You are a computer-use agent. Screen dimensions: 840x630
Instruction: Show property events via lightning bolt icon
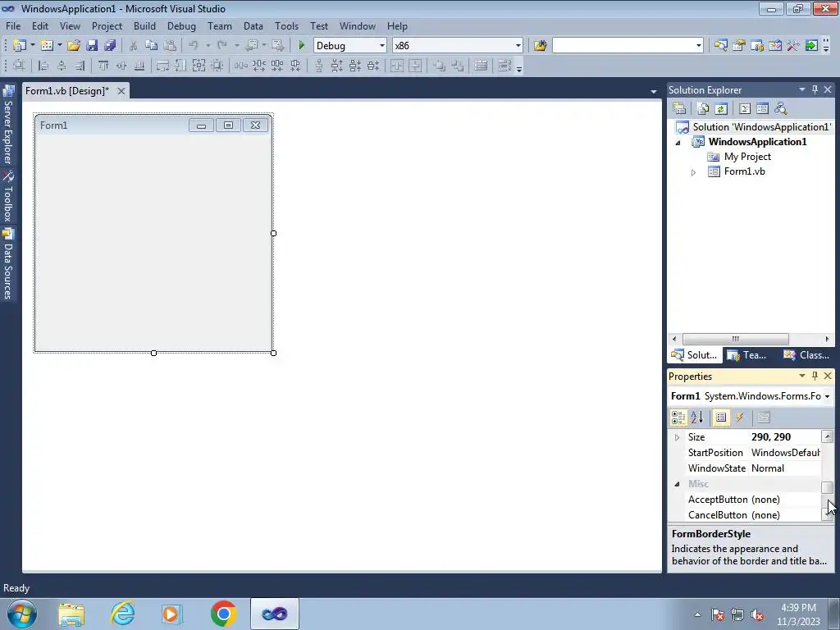[x=739, y=418]
